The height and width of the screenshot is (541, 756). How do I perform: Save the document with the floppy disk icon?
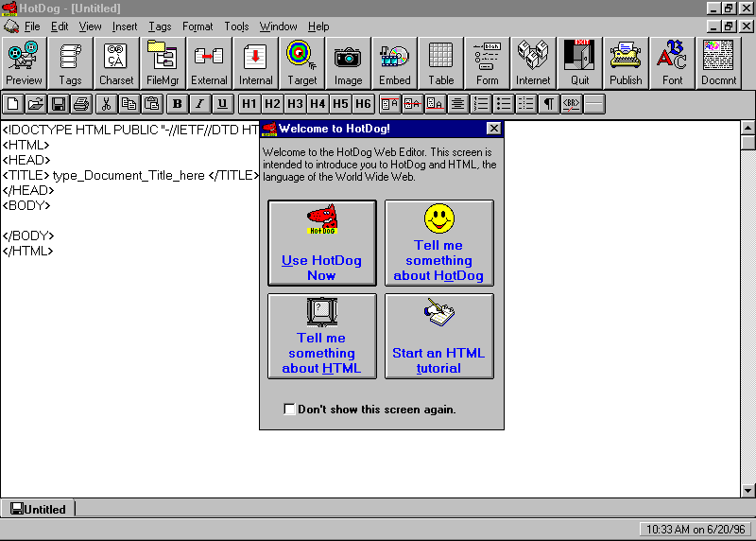pos(59,104)
